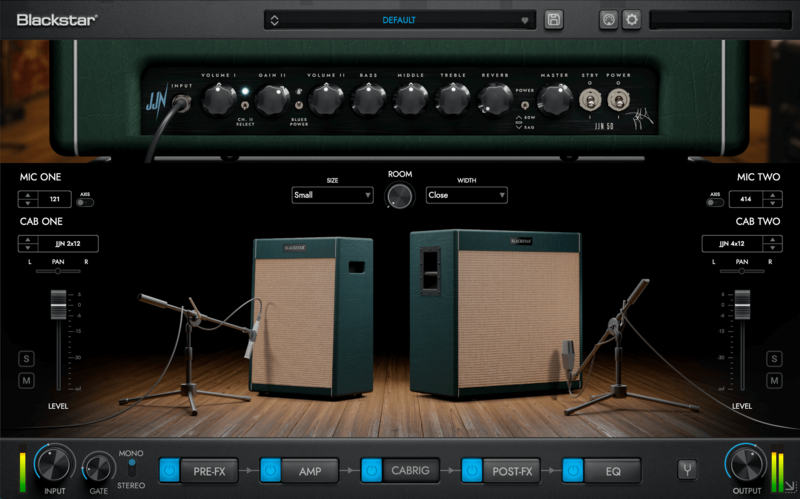Click the MASTER amp knob
This screenshot has height=499, width=800.
point(555,100)
